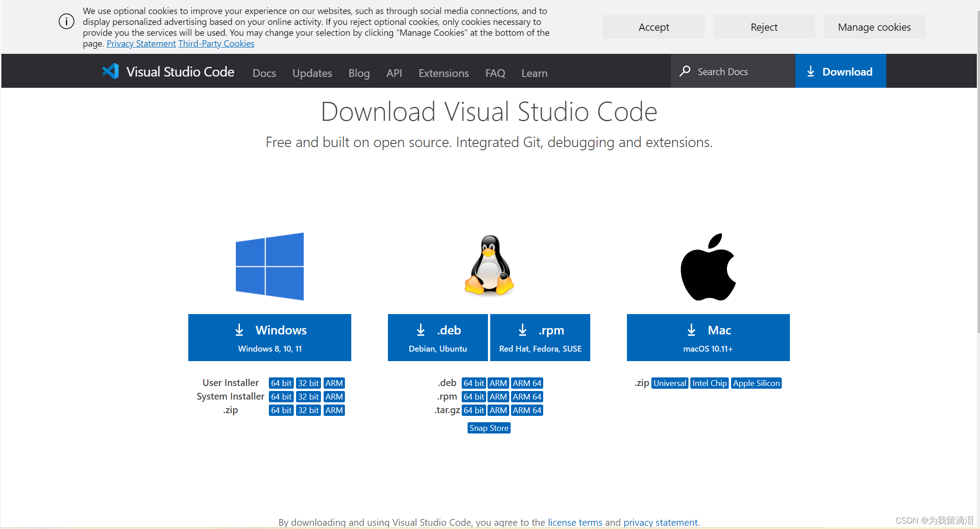The width and height of the screenshot is (980, 529).
Task: Go to the Docs menu item
Action: click(264, 73)
